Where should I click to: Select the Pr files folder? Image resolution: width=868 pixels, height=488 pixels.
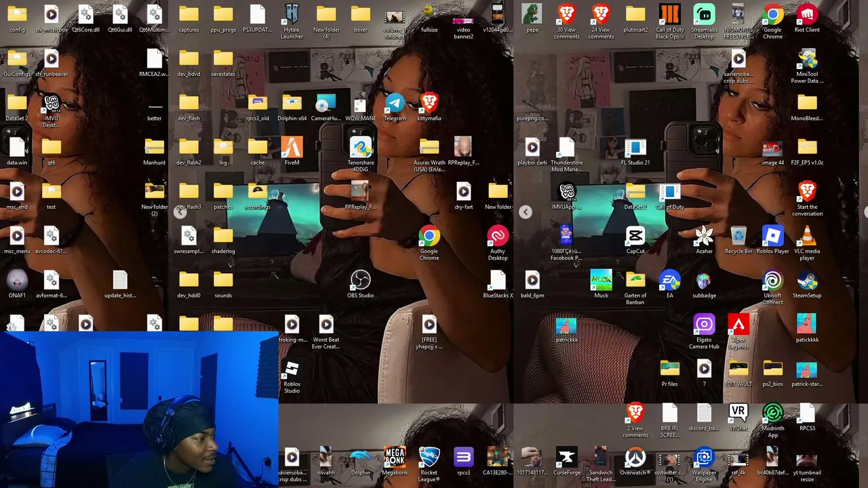click(669, 373)
